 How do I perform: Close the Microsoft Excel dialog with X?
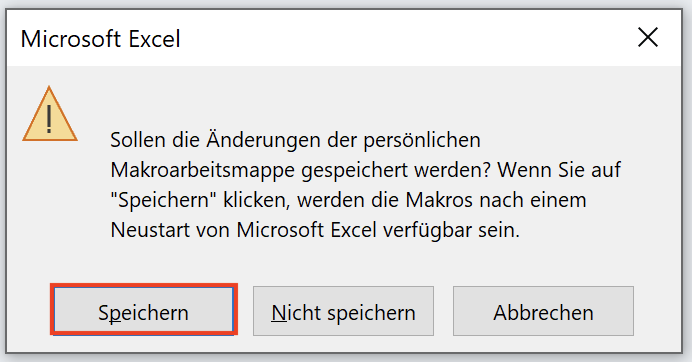(648, 37)
